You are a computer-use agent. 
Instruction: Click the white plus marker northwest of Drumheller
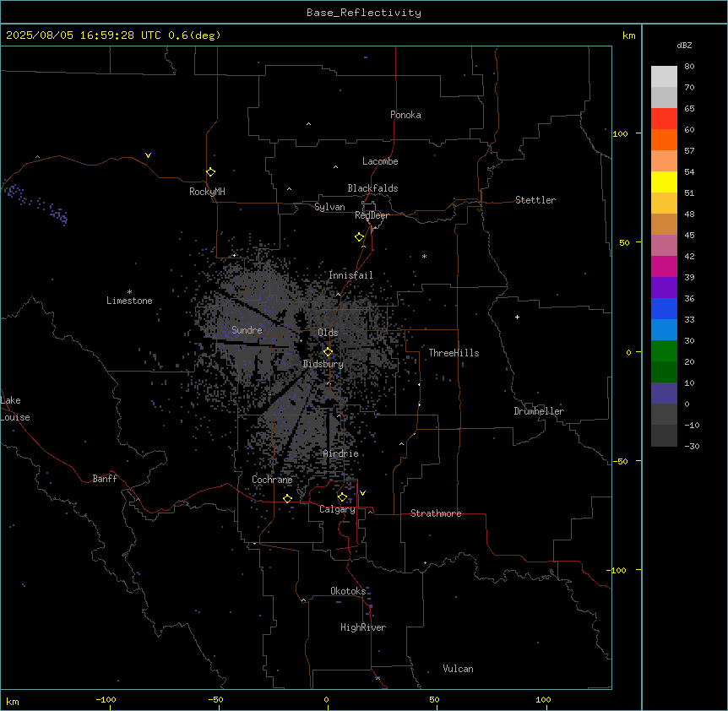coord(517,317)
